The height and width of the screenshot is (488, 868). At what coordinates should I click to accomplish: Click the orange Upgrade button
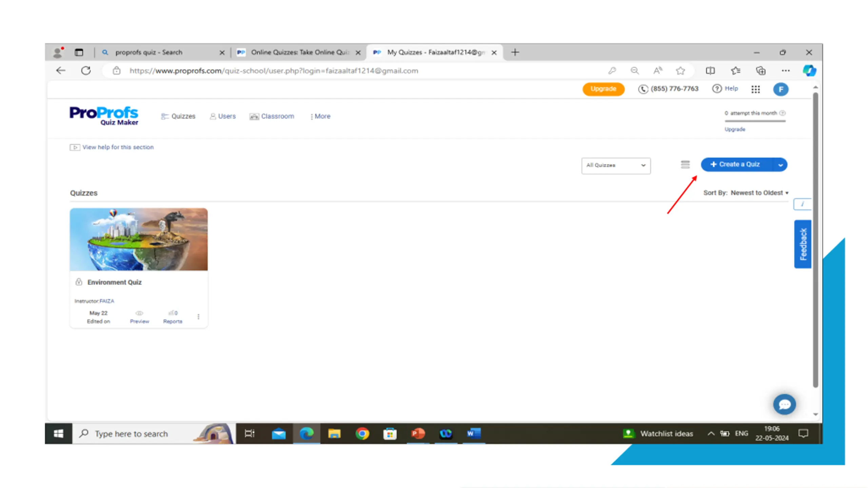[603, 89]
